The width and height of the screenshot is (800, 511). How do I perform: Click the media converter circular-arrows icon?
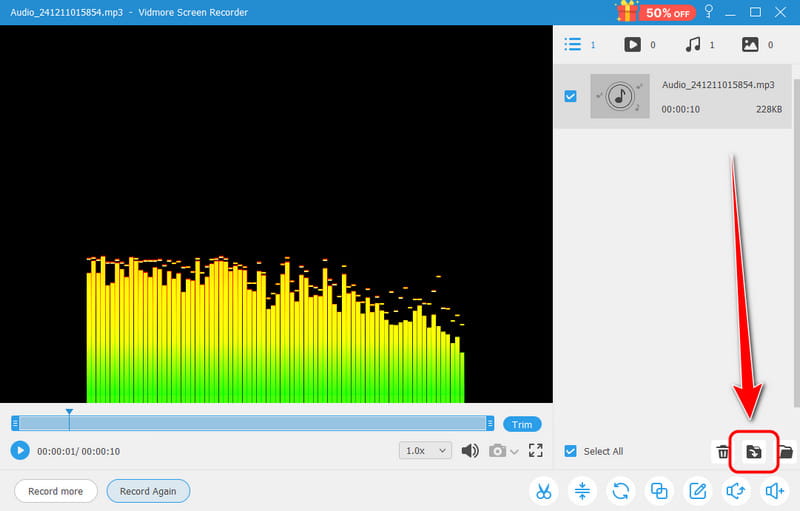coord(621,491)
